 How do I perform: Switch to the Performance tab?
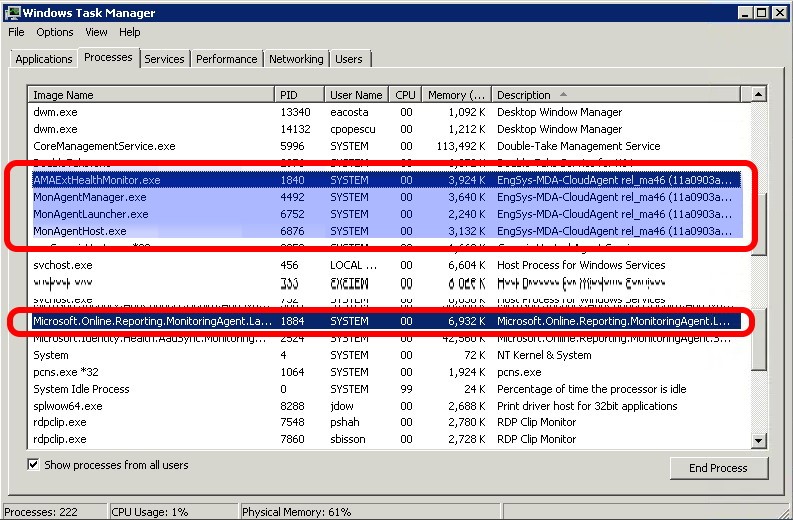pos(226,59)
